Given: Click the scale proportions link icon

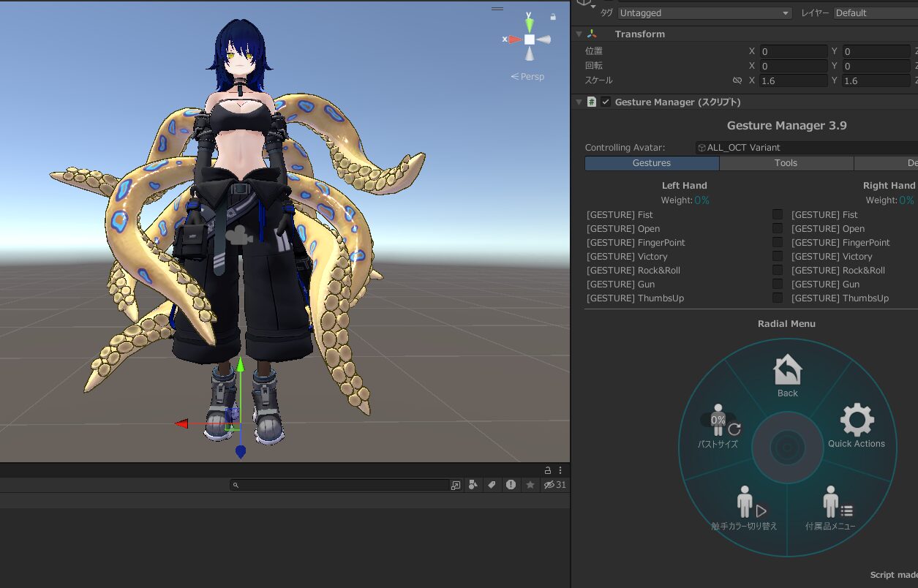Looking at the screenshot, I should coord(737,80).
